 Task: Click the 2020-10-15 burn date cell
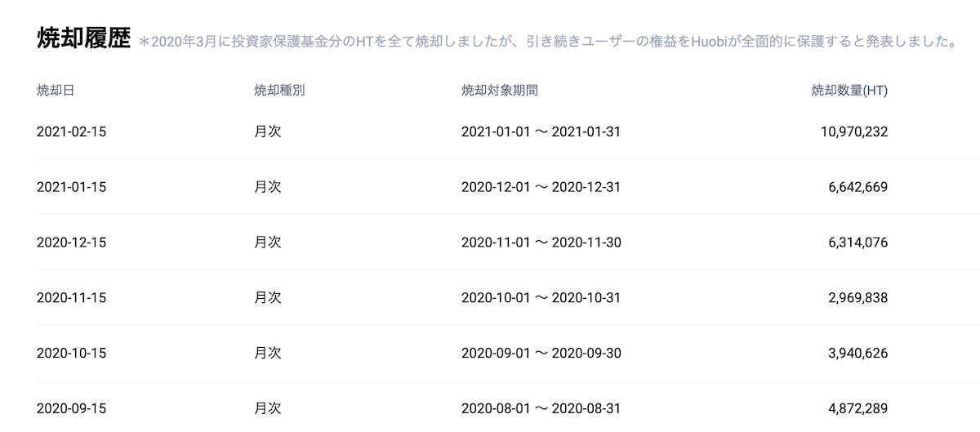coord(71,354)
